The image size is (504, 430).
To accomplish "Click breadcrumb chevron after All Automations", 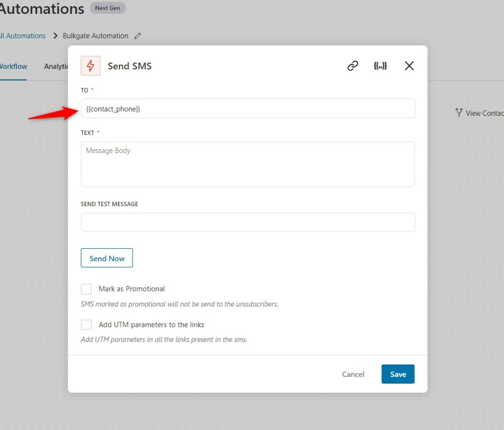I will click(x=55, y=35).
